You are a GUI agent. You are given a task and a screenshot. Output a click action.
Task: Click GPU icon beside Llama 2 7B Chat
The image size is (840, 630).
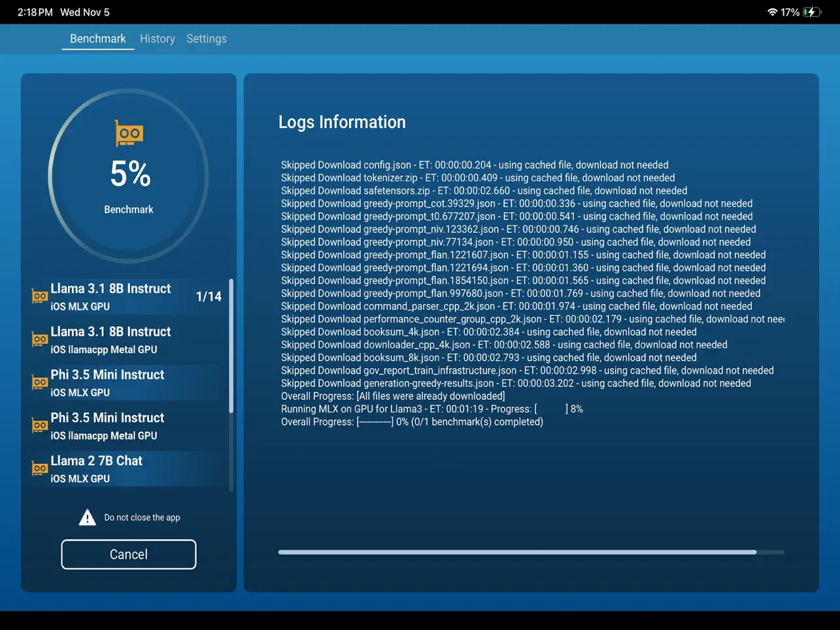(39, 469)
